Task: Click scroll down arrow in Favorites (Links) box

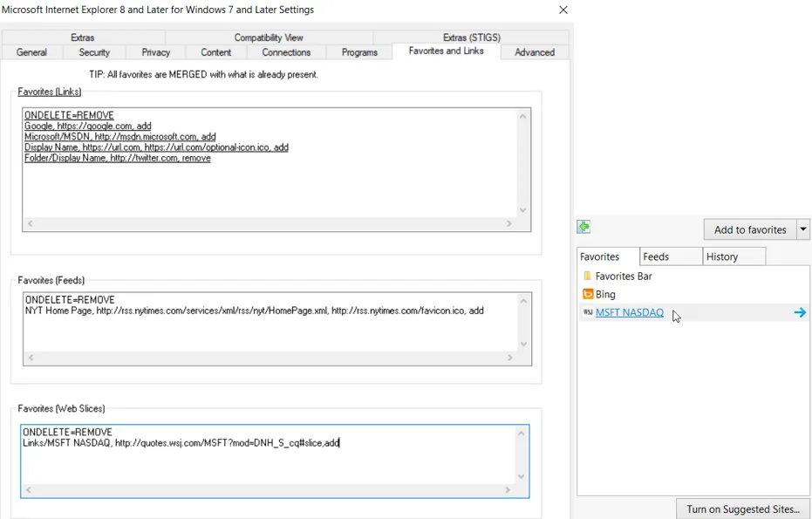Action: (523, 209)
